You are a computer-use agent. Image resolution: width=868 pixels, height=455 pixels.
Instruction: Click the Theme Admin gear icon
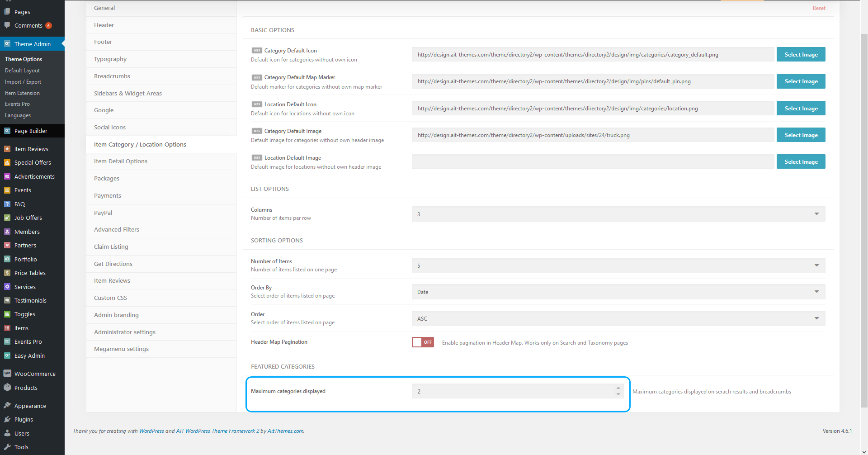click(x=7, y=44)
